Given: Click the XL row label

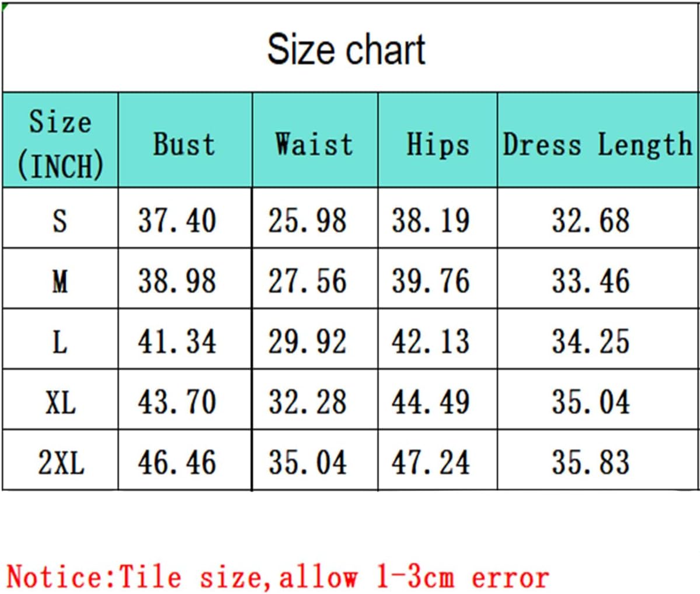Looking at the screenshot, I should click(60, 402).
